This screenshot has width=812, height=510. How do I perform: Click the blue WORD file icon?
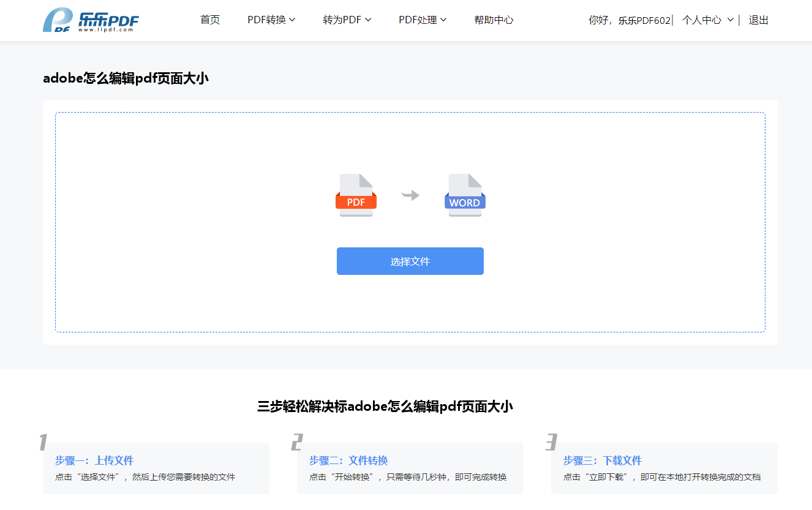click(465, 195)
